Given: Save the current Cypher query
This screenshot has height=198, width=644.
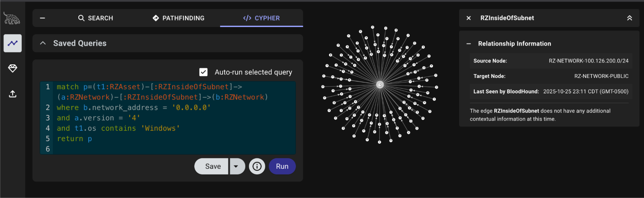Looking at the screenshot, I should click(x=213, y=166).
